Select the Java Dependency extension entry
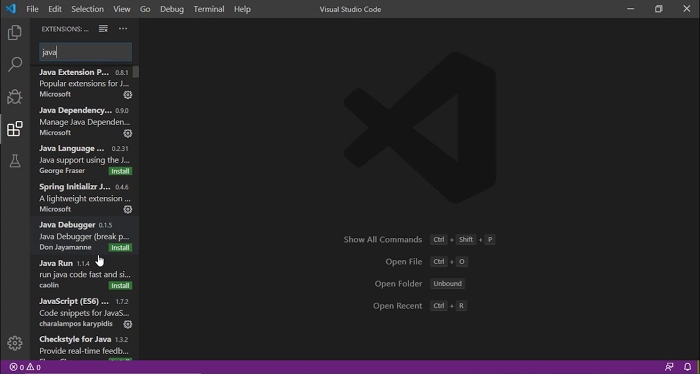 (x=84, y=121)
